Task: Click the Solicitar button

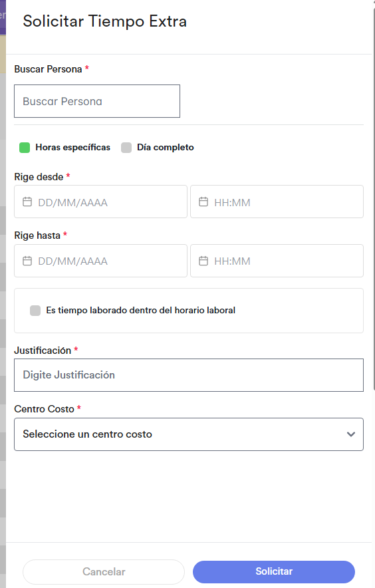Action: coord(274,571)
